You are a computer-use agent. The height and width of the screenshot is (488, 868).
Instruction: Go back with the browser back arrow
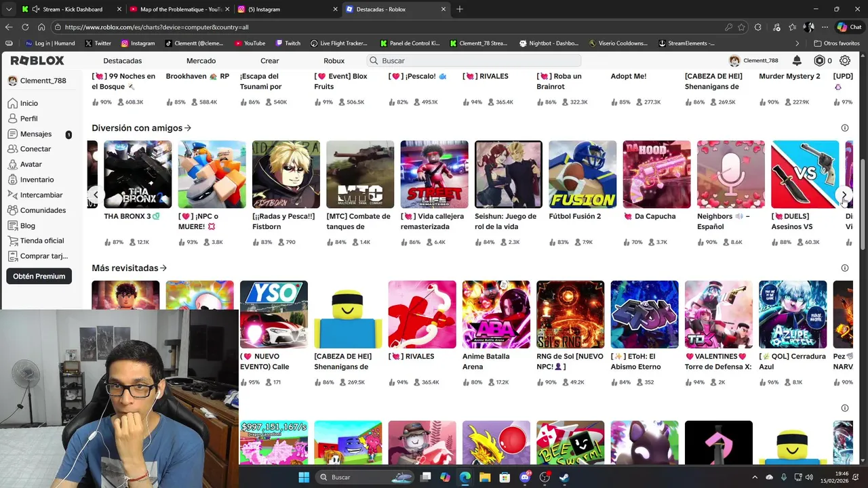click(9, 27)
